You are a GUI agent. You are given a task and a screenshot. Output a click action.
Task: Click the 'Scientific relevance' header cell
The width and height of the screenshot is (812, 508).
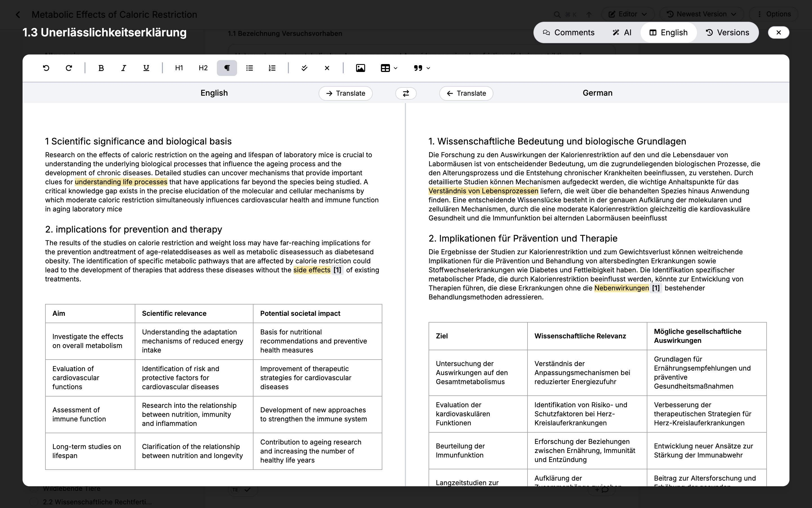[x=194, y=314]
